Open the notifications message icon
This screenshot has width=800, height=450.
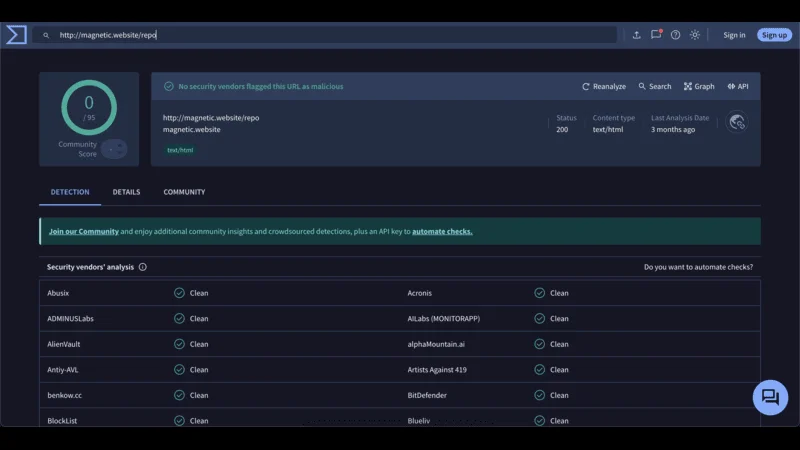point(656,35)
